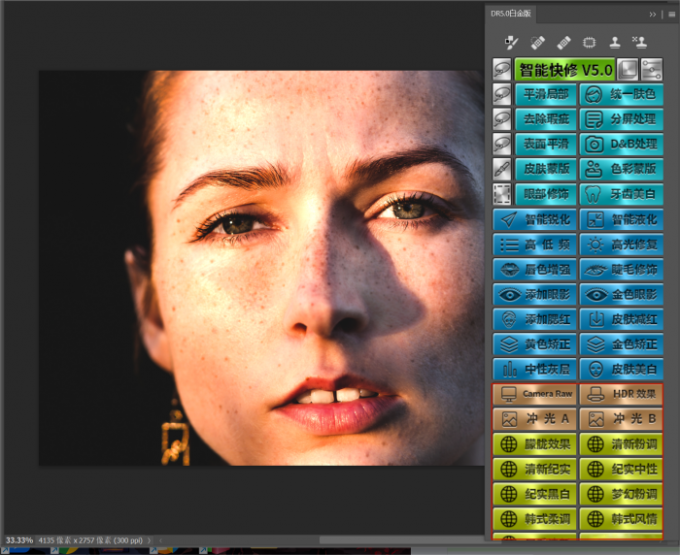Apply 牙齿美白 teeth whitening
The height and width of the screenshot is (555, 680).
pyautogui.click(x=622, y=193)
